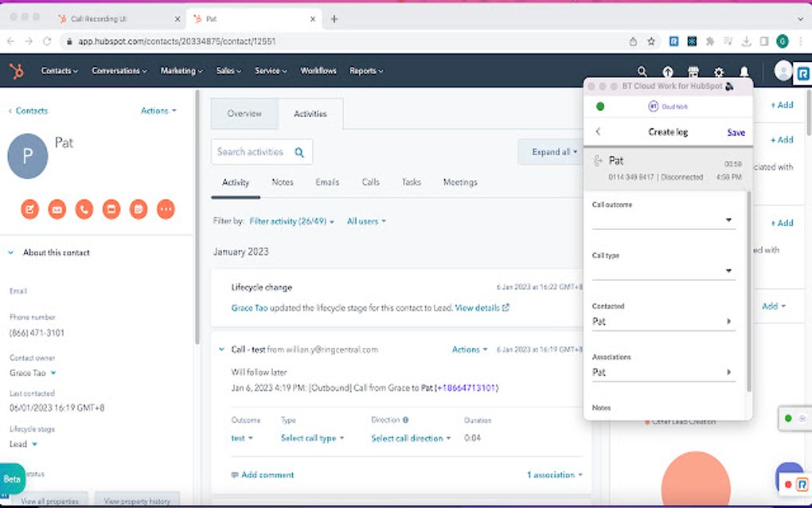Open the Service menu
This screenshot has height=508, width=812.
click(271, 71)
